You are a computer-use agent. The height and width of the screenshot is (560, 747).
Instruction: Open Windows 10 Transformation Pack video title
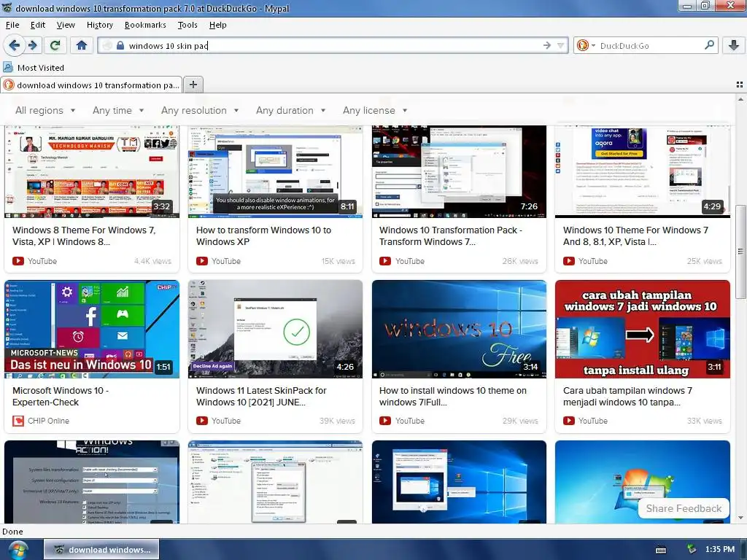pos(451,236)
